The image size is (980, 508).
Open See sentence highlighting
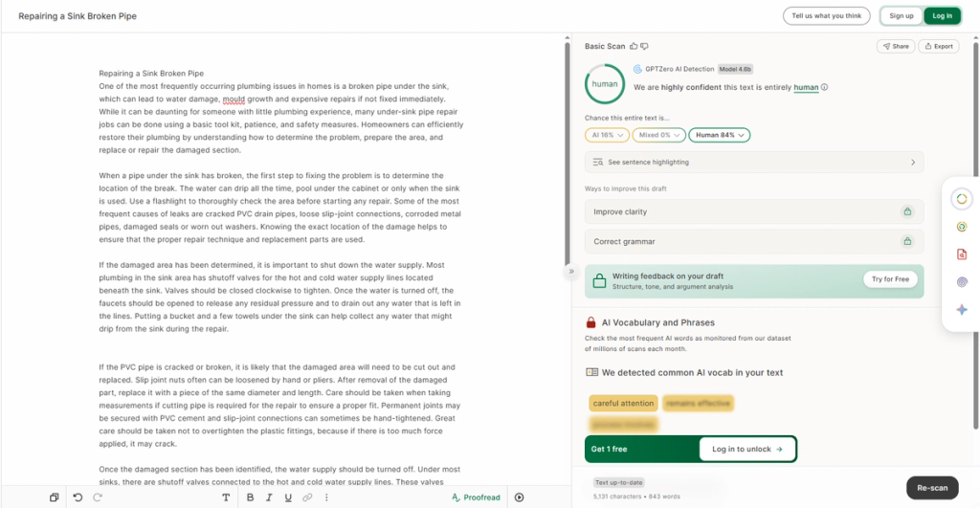point(754,162)
